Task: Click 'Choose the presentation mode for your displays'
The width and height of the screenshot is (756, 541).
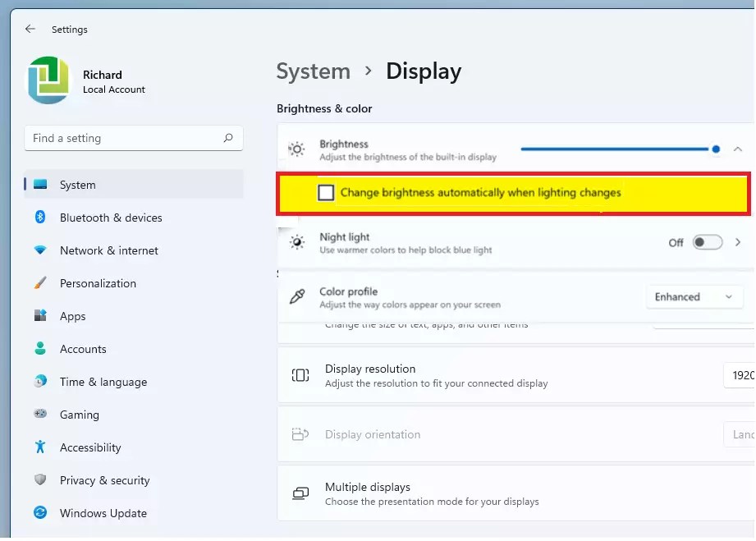Action: pyautogui.click(x=432, y=502)
